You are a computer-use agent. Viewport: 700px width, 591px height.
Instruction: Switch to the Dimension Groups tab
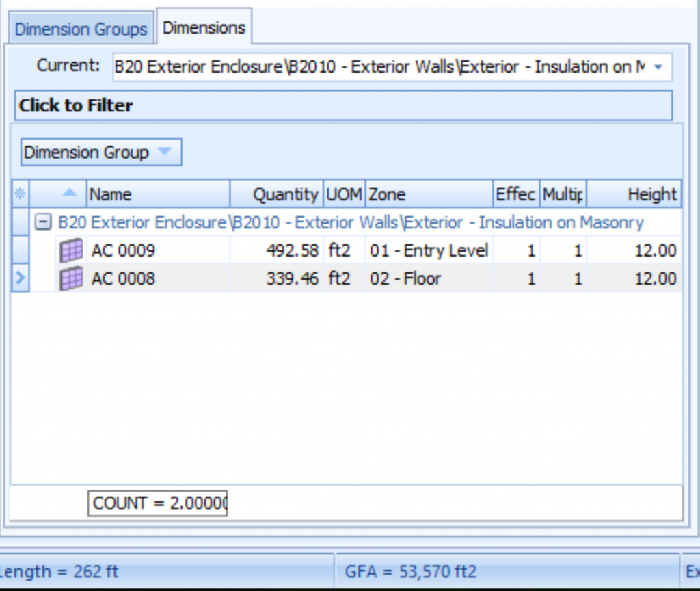pyautogui.click(x=81, y=29)
